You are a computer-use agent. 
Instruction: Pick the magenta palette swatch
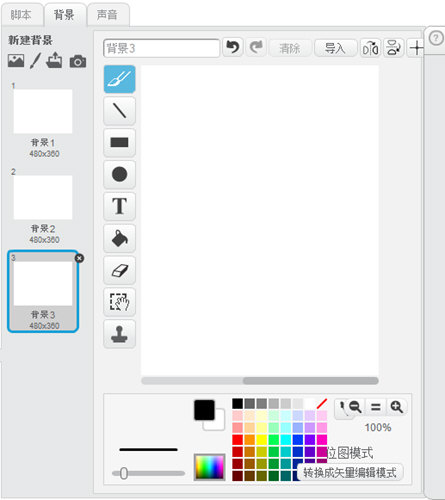pyautogui.click(x=322, y=440)
